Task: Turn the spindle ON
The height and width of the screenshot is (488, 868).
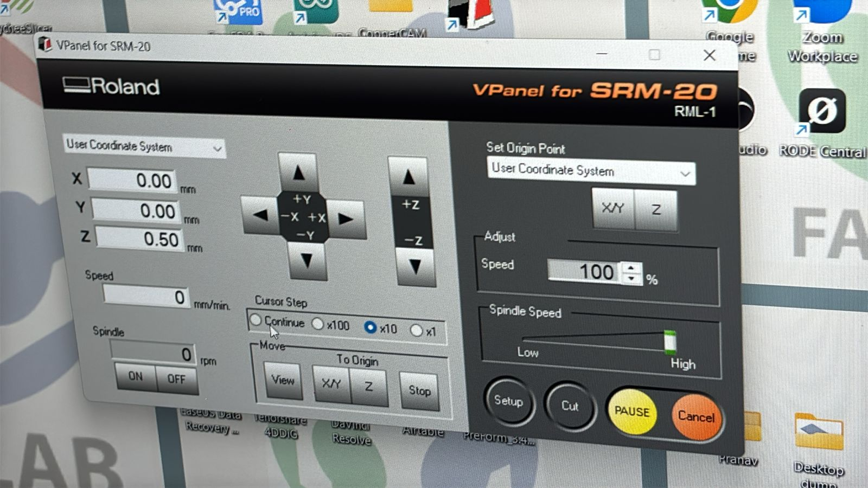Action: (x=136, y=376)
